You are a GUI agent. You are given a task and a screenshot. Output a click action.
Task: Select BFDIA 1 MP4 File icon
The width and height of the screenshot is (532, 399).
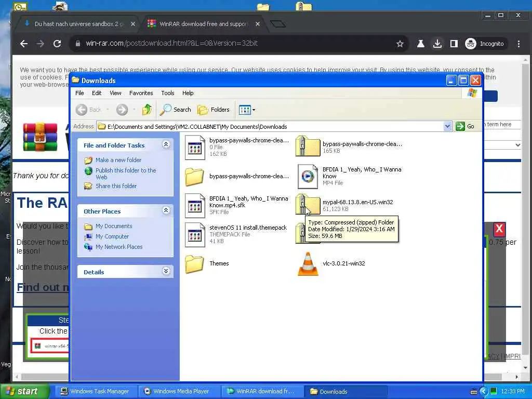[308, 177]
